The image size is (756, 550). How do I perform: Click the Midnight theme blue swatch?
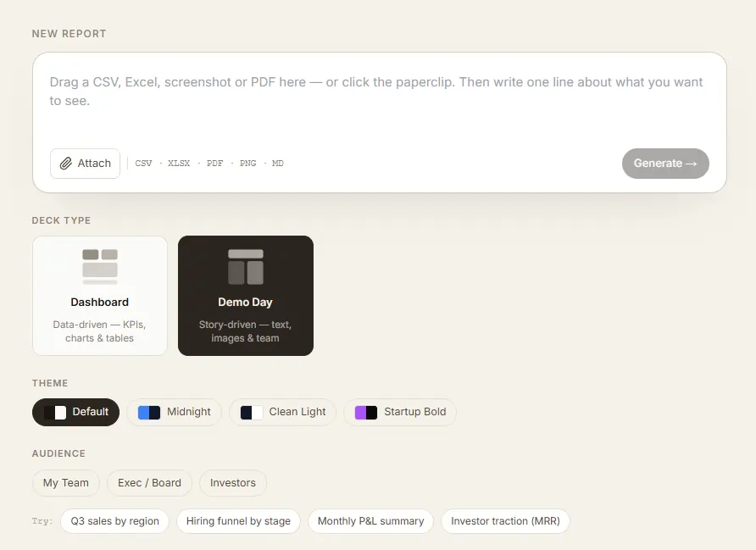click(149, 413)
